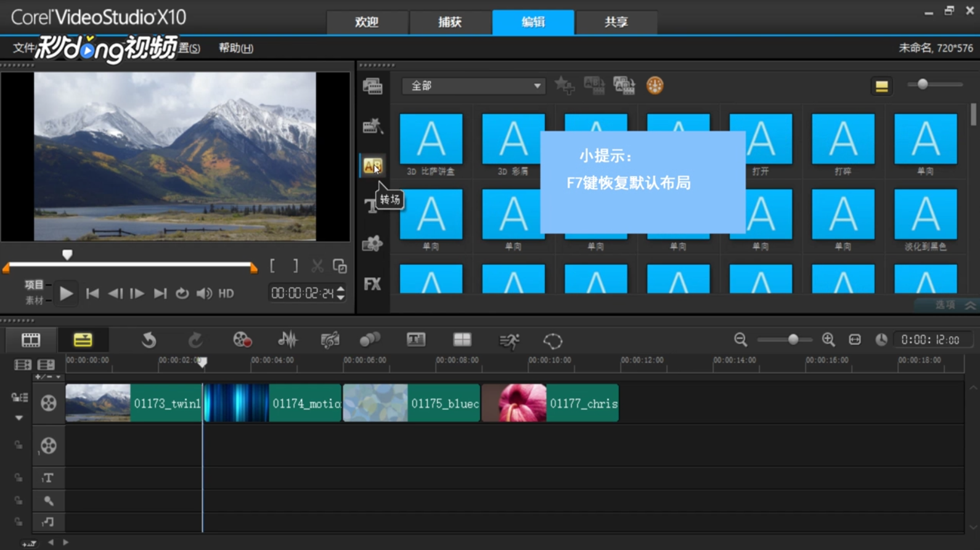Jump to the start of the clip
This screenshot has height=550, width=980.
(x=92, y=294)
